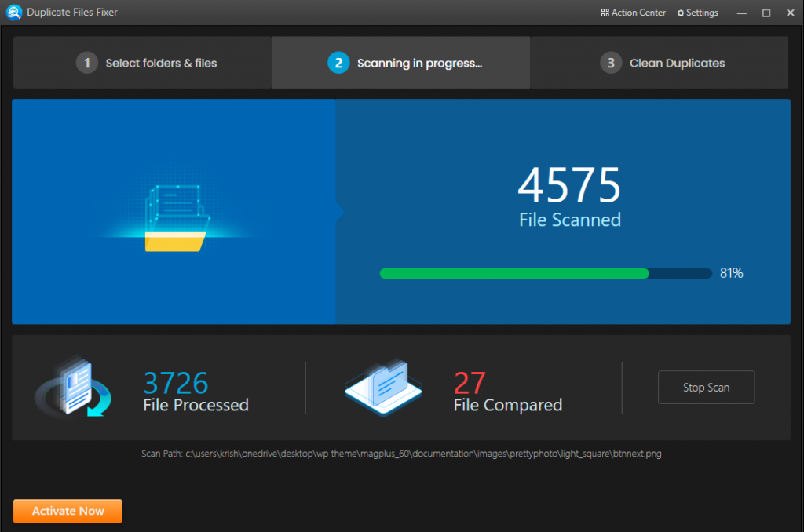This screenshot has width=804, height=532.
Task: Minimize the Duplicate Files Fixer window
Action: (x=741, y=13)
